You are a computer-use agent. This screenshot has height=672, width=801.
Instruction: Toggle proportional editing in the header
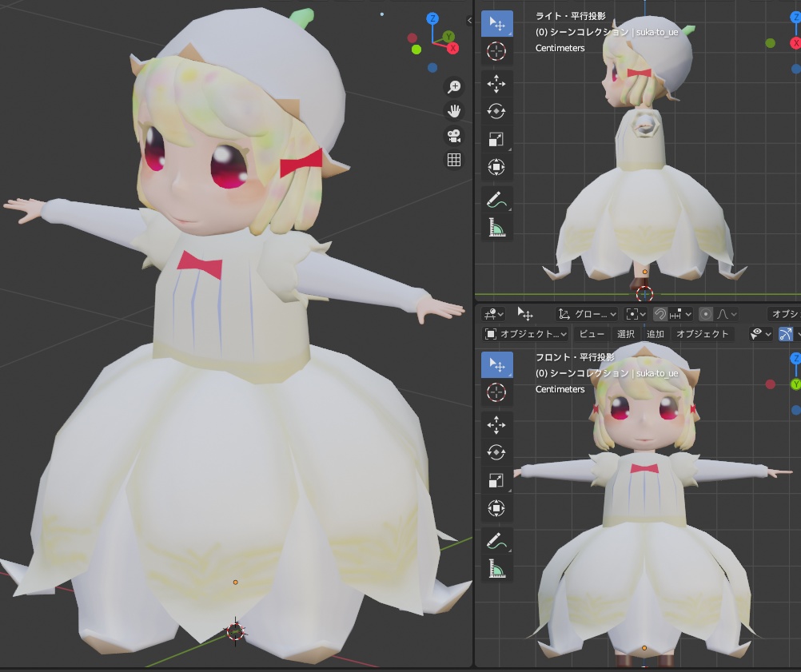(x=707, y=314)
